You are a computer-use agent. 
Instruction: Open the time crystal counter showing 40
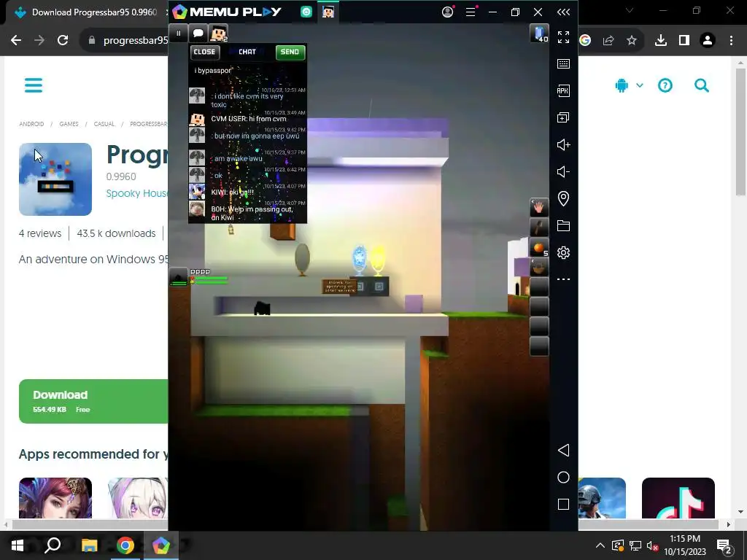click(539, 34)
